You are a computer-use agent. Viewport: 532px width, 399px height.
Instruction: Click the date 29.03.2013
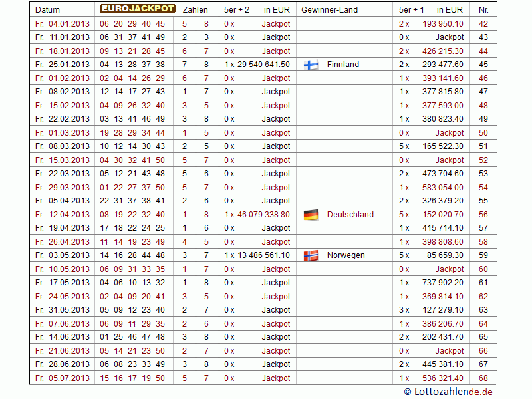pos(69,188)
